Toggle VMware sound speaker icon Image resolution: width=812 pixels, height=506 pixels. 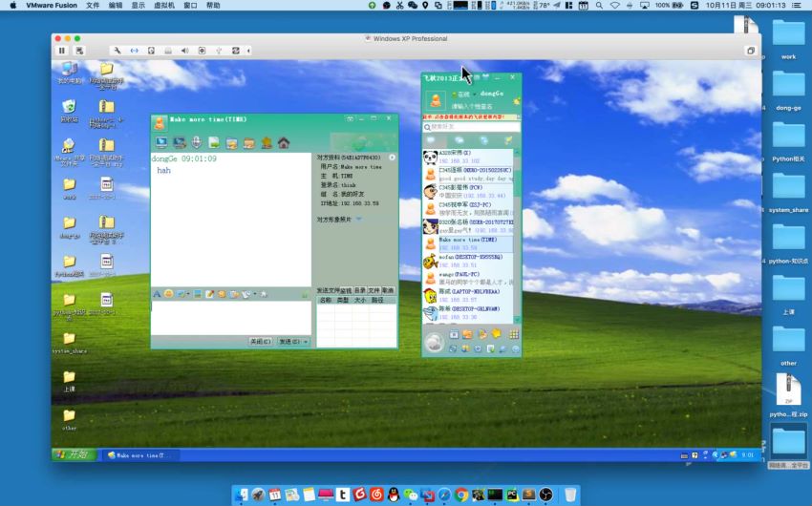(x=185, y=51)
